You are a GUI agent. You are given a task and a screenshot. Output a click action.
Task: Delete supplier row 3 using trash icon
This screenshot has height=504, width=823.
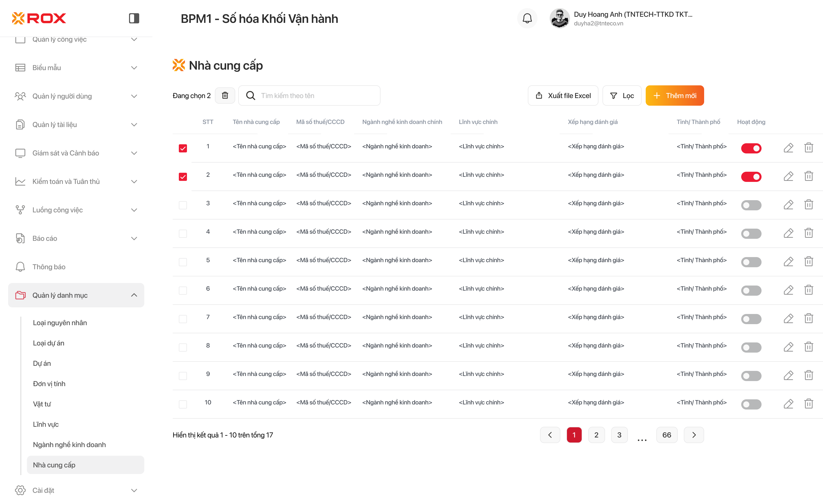(809, 204)
